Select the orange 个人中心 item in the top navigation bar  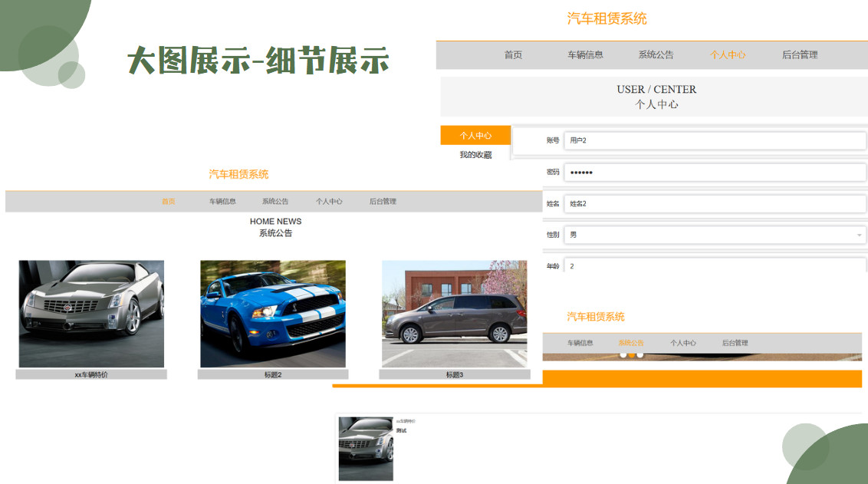pyautogui.click(x=728, y=54)
